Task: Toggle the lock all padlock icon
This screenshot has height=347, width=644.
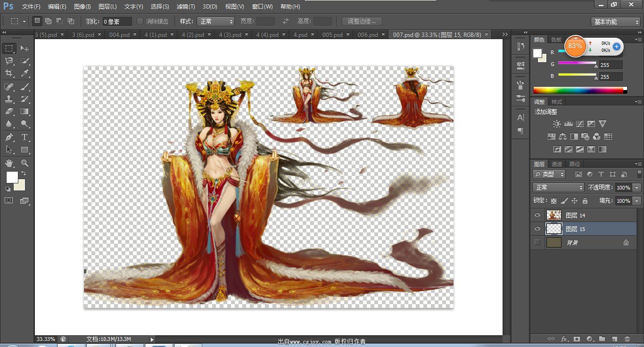Action: tap(585, 201)
